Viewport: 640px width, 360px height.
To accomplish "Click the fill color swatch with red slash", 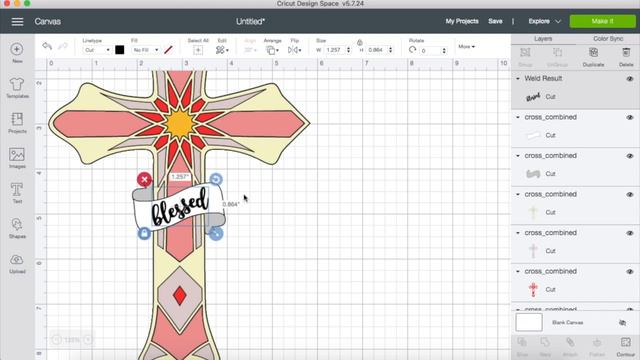I will [x=168, y=50].
